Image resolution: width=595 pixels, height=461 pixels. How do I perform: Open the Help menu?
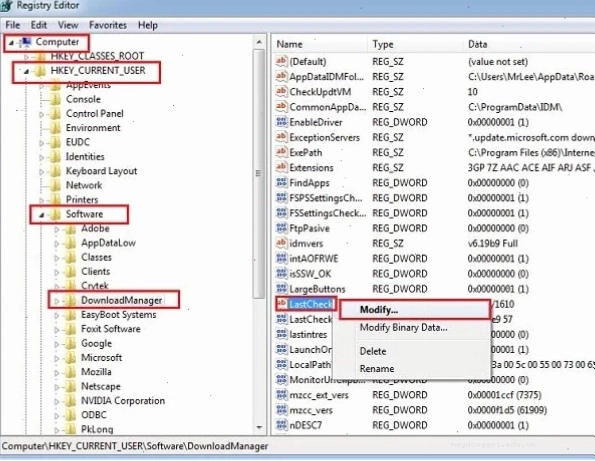[148, 25]
